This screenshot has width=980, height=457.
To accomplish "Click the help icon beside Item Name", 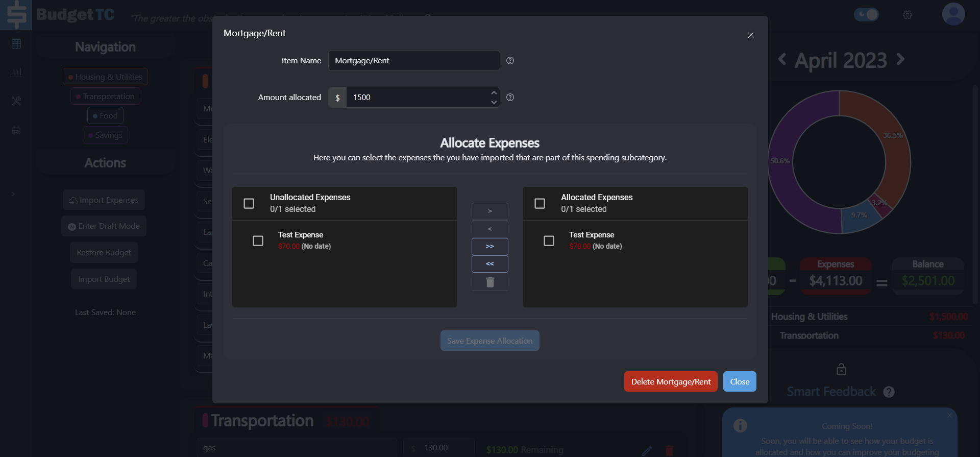I will tap(510, 61).
